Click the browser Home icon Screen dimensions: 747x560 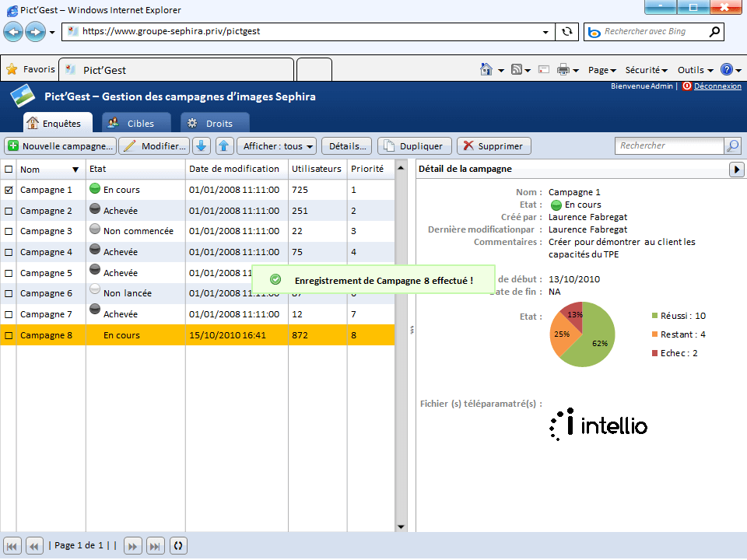(x=486, y=69)
